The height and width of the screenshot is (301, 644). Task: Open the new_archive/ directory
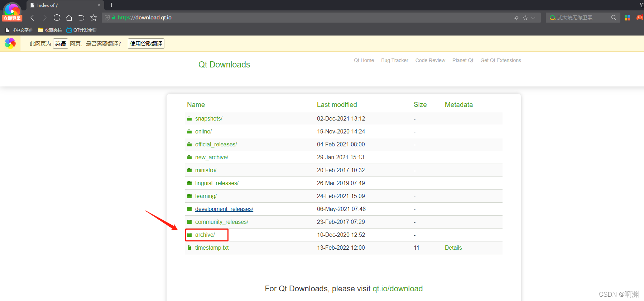coord(212,157)
